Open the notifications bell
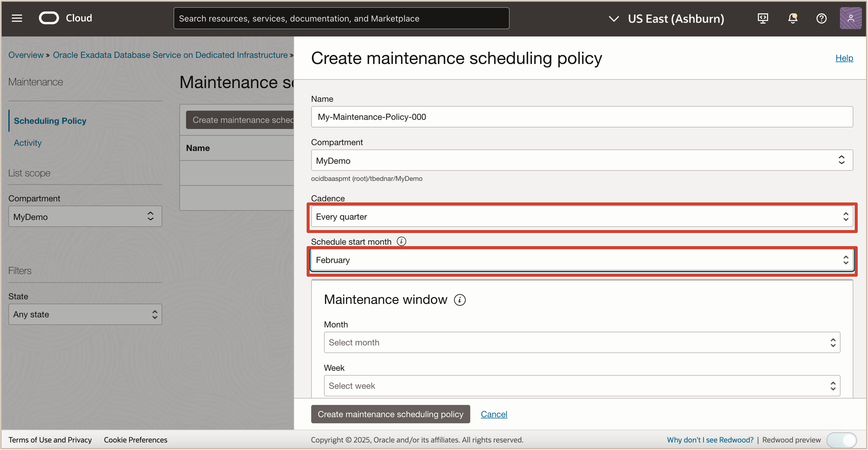The width and height of the screenshot is (868, 450). 793,19
